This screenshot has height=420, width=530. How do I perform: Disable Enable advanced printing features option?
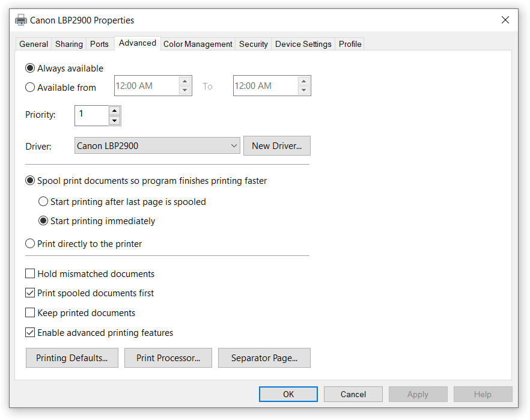[x=30, y=333]
